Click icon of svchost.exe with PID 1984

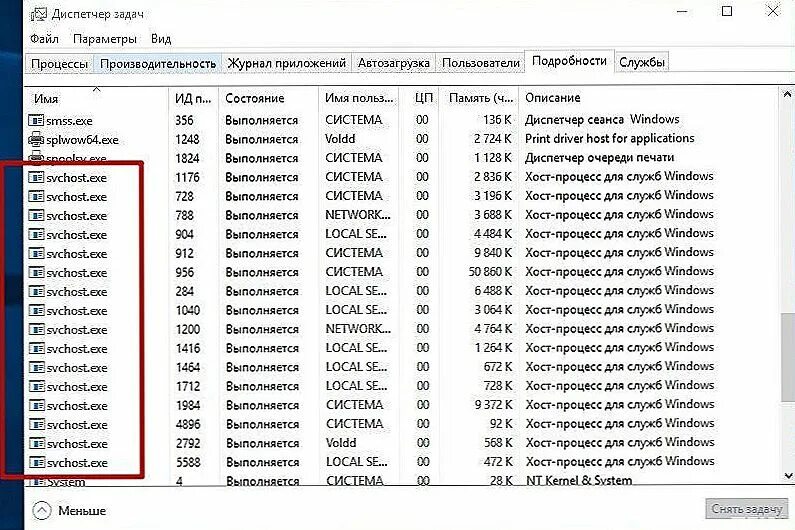click(36, 405)
